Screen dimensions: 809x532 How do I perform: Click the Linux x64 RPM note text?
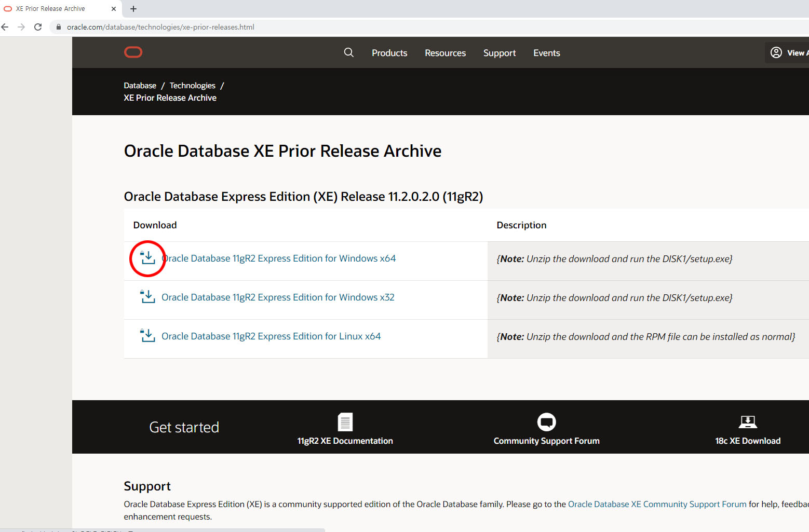point(646,336)
